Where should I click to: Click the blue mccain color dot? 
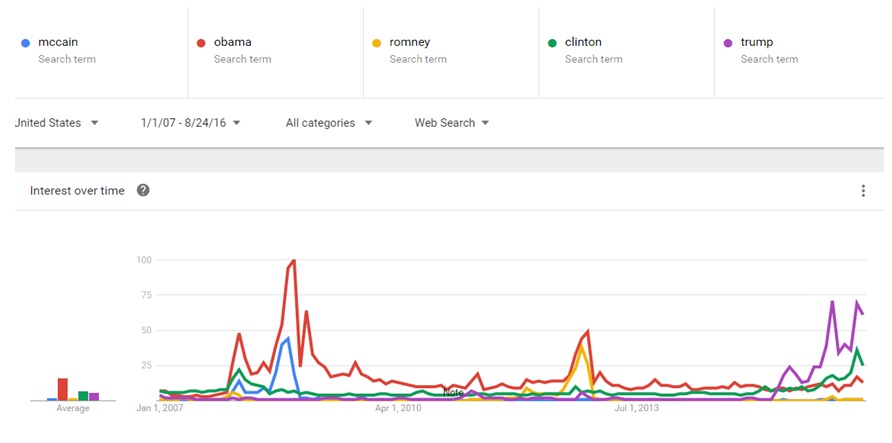click(x=25, y=43)
